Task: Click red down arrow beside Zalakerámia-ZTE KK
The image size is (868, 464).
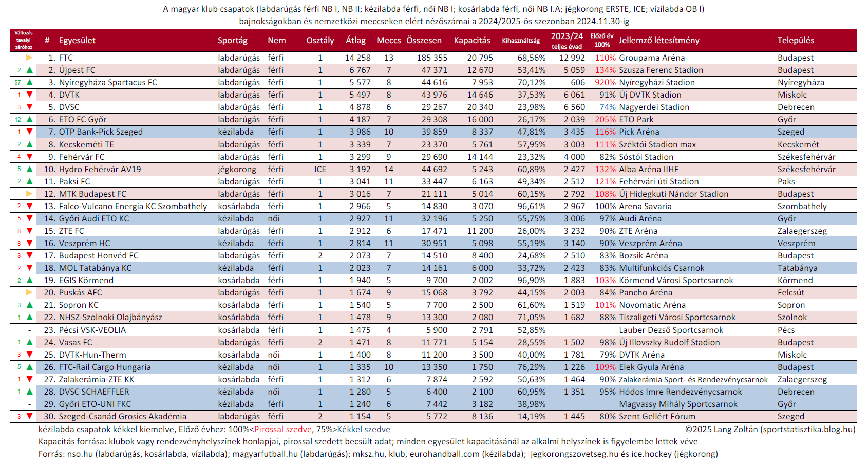Action: coord(29,379)
